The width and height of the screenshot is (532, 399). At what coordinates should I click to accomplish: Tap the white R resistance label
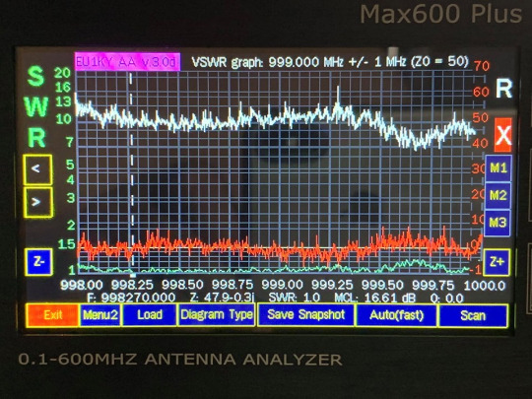[x=503, y=89]
